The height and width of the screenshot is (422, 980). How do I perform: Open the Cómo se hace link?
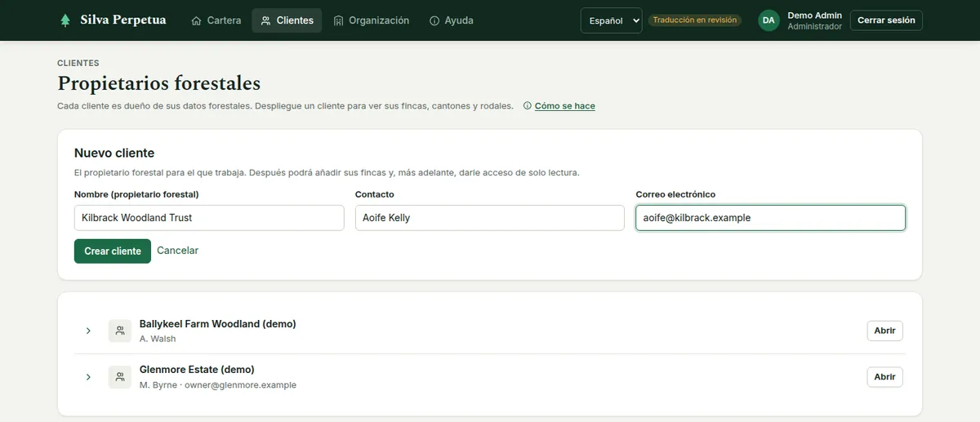[564, 106]
